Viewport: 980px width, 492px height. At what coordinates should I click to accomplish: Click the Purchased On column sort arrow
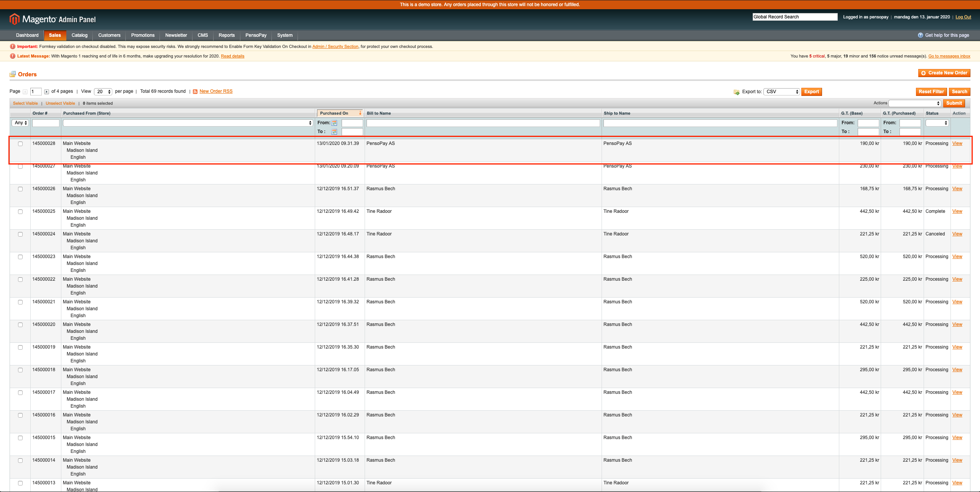click(x=358, y=113)
